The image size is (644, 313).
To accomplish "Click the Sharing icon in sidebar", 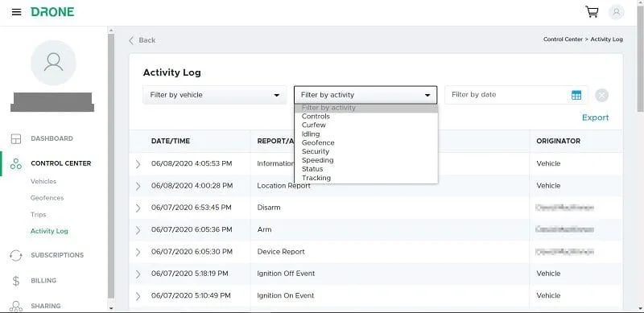I will (x=16, y=306).
